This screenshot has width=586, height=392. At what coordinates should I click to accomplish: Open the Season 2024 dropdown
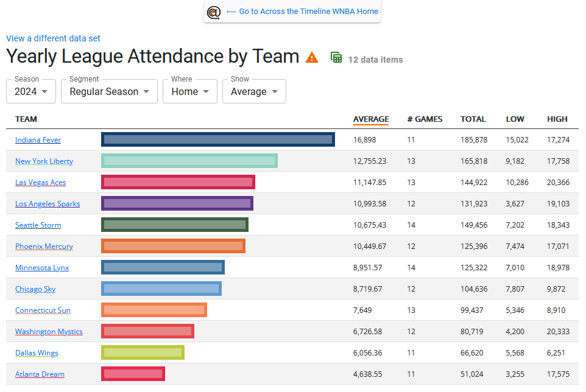[x=31, y=91]
